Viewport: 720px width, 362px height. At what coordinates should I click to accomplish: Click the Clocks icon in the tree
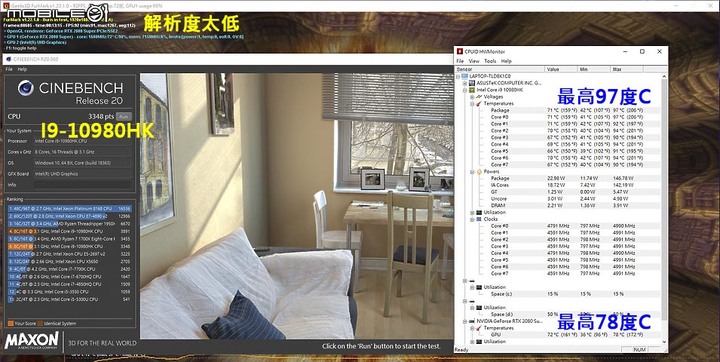click(x=479, y=219)
